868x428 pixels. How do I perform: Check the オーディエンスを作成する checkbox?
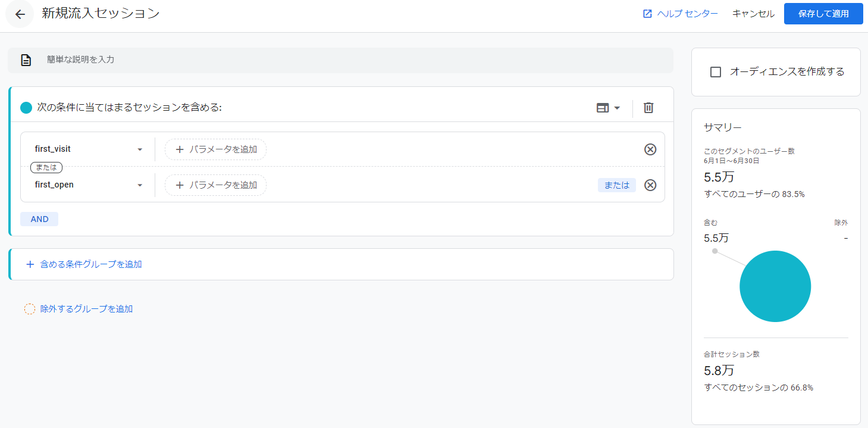point(716,72)
